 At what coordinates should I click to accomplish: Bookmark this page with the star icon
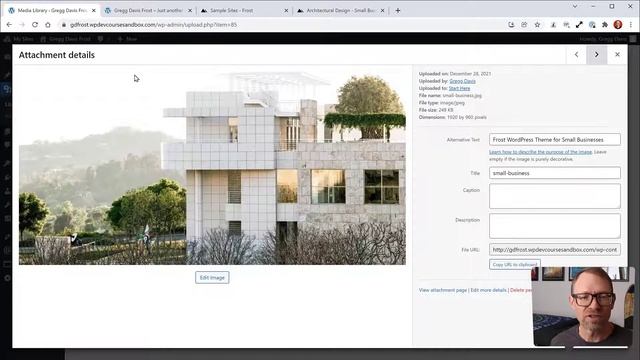click(537, 25)
